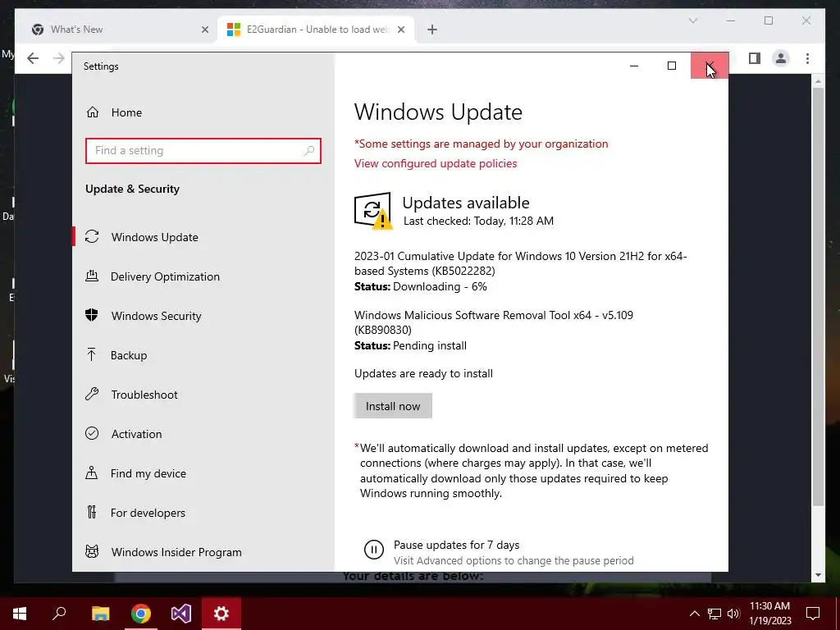Screen dimensions: 840x630
Task: Click scrollbar down arrow in Chrome
Action: tap(818, 575)
